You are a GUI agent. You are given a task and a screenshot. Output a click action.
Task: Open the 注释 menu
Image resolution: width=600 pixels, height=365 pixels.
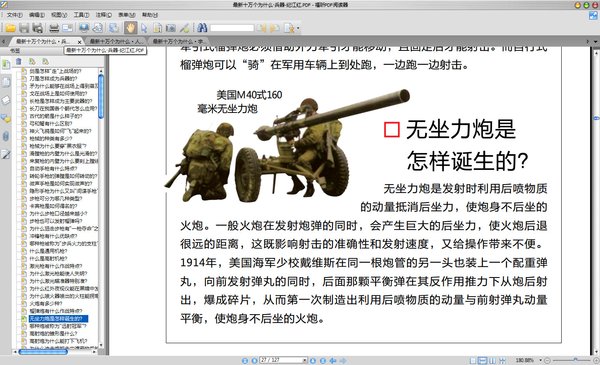(x=104, y=15)
